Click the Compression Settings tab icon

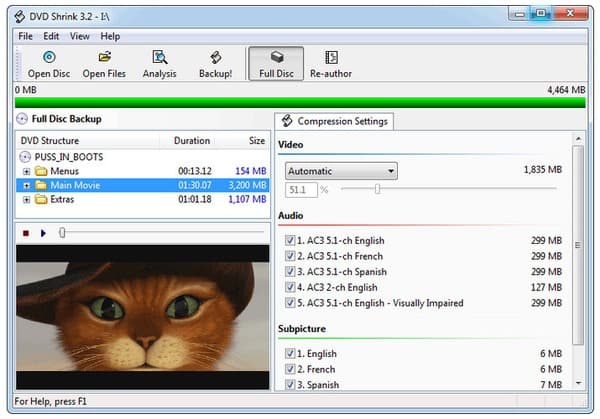click(x=287, y=121)
